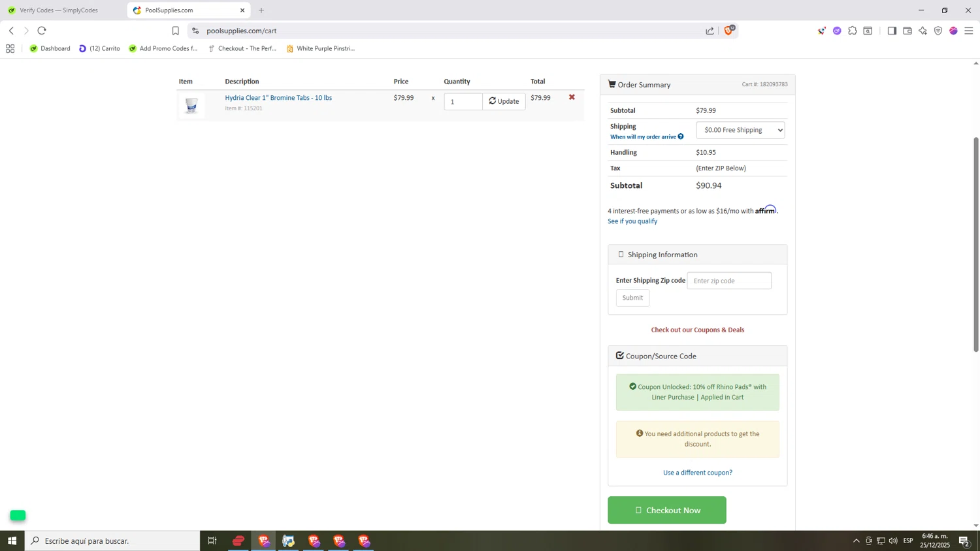Toggle the browser sidebar panel
This screenshot has width=980, height=551.
point(892,31)
